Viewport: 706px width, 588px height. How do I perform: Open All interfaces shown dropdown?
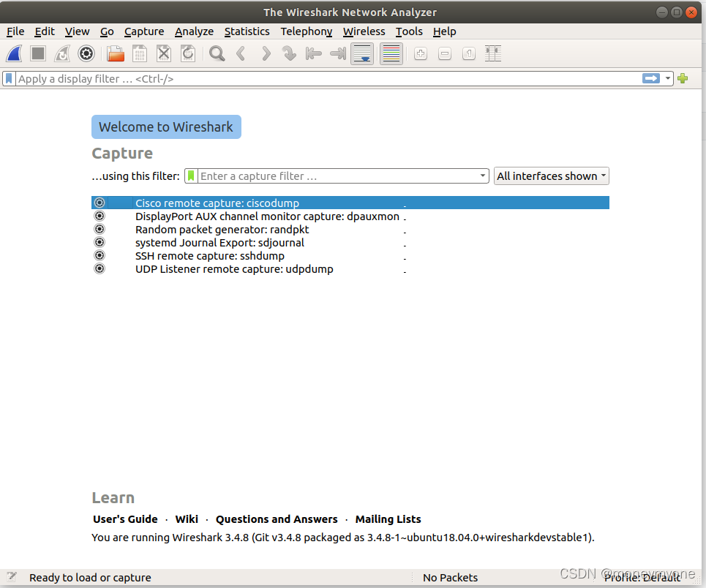tap(551, 176)
